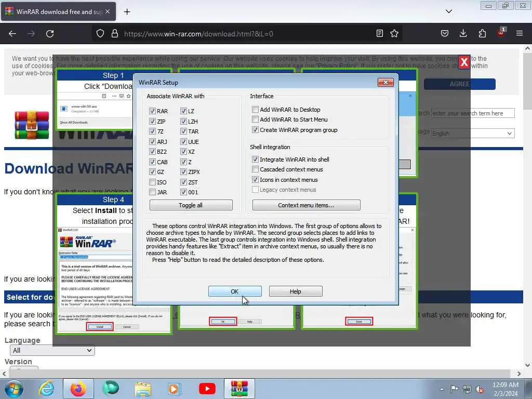The image size is (532, 399).
Task: Open green globe browser taskbar icon
Action: pyautogui.click(x=111, y=389)
